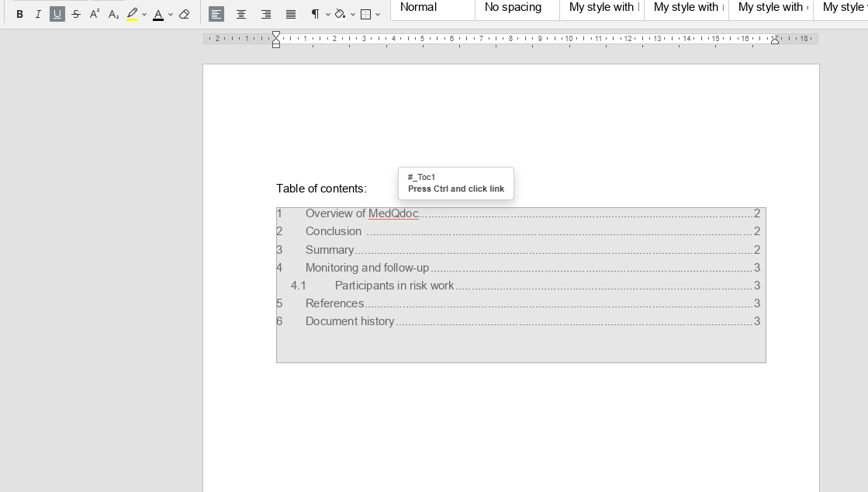Click the subscript icon

tap(113, 14)
